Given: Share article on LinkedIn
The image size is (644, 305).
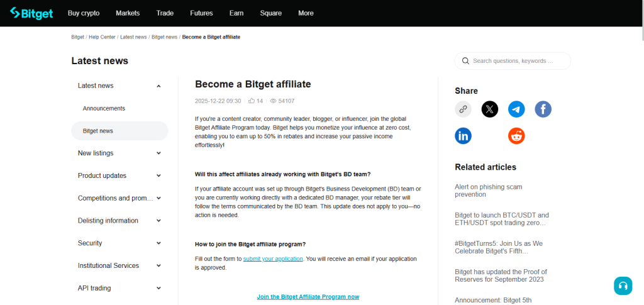Looking at the screenshot, I should tap(464, 136).
